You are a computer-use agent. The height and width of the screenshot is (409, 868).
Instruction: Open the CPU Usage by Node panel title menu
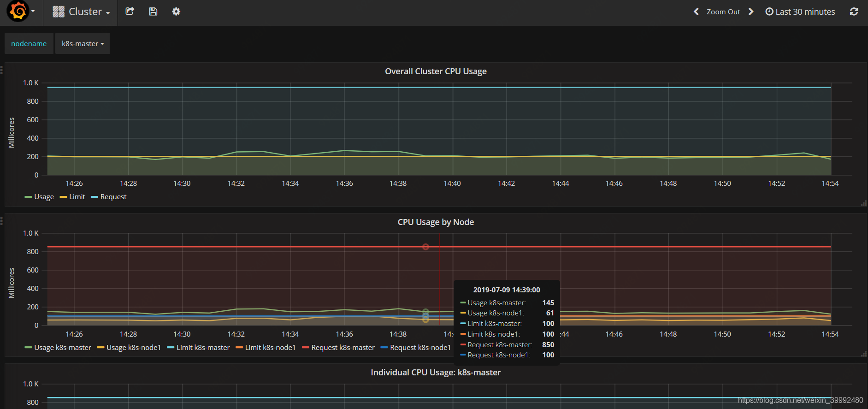click(436, 222)
